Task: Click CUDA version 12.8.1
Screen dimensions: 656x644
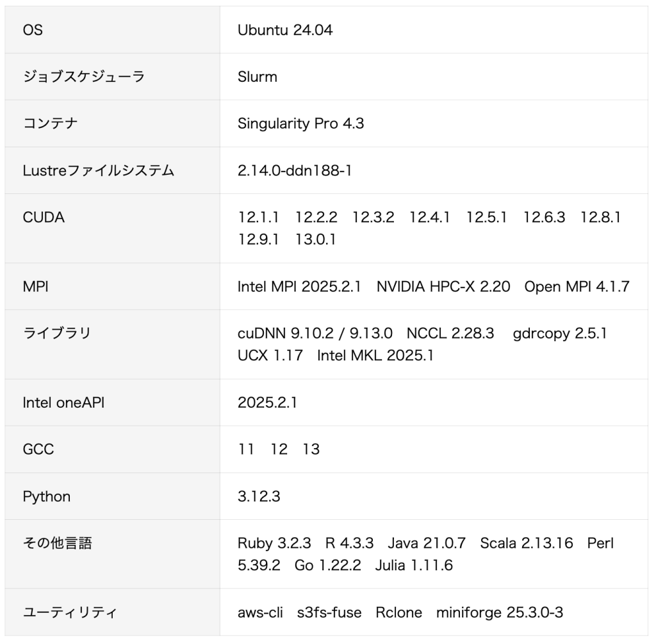Action: tap(601, 218)
